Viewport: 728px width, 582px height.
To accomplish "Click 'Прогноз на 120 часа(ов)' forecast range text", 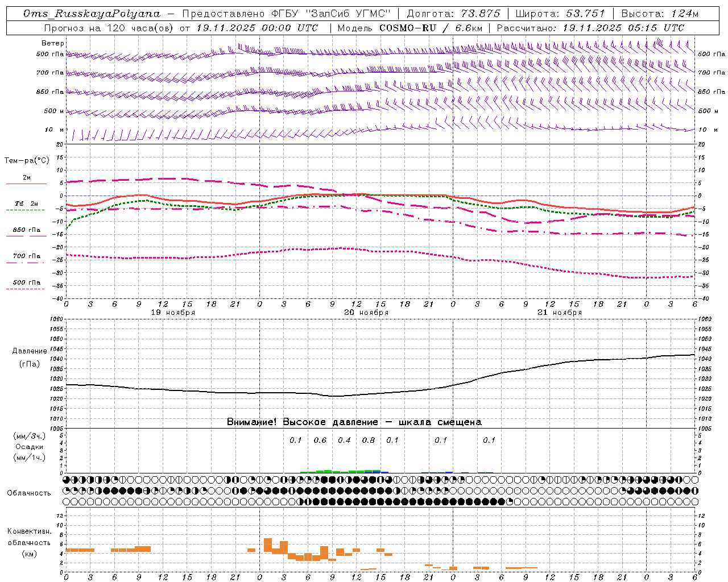I will click(x=109, y=28).
